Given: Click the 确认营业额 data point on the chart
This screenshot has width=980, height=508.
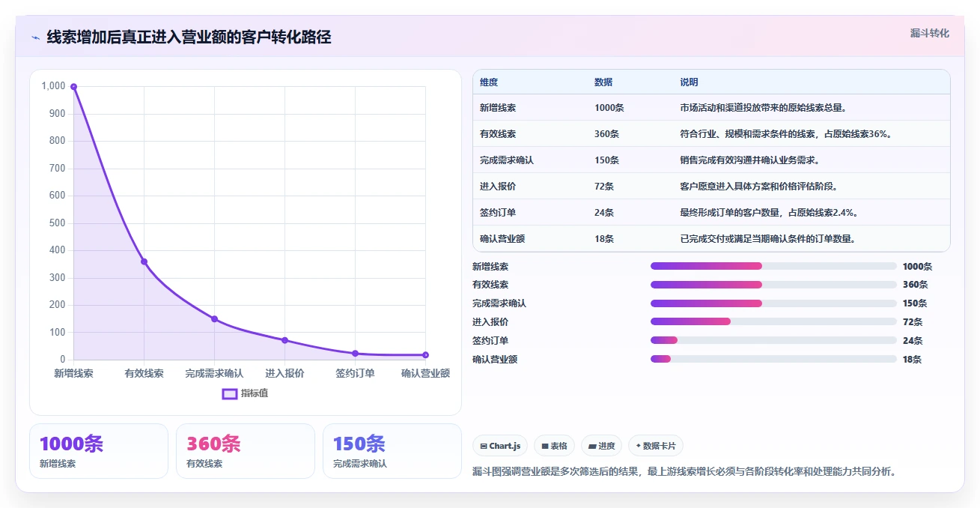Looking at the screenshot, I should [425, 355].
